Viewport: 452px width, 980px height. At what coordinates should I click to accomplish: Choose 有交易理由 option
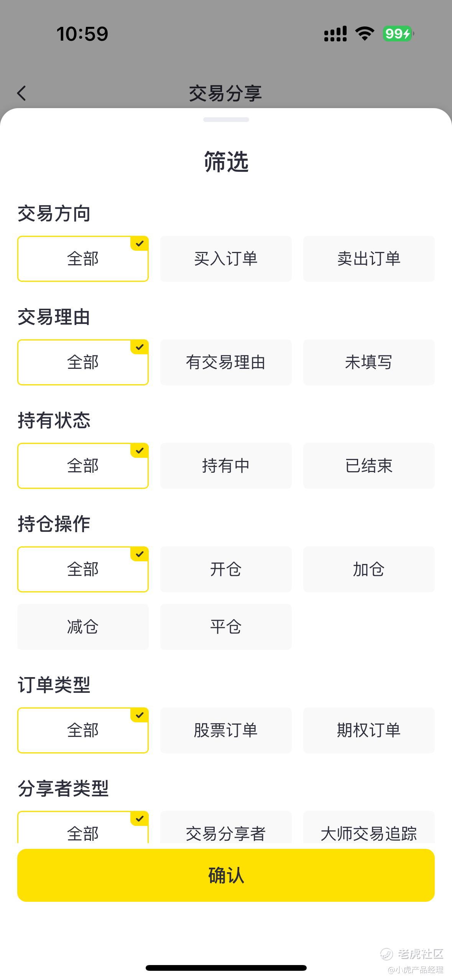[226, 362]
